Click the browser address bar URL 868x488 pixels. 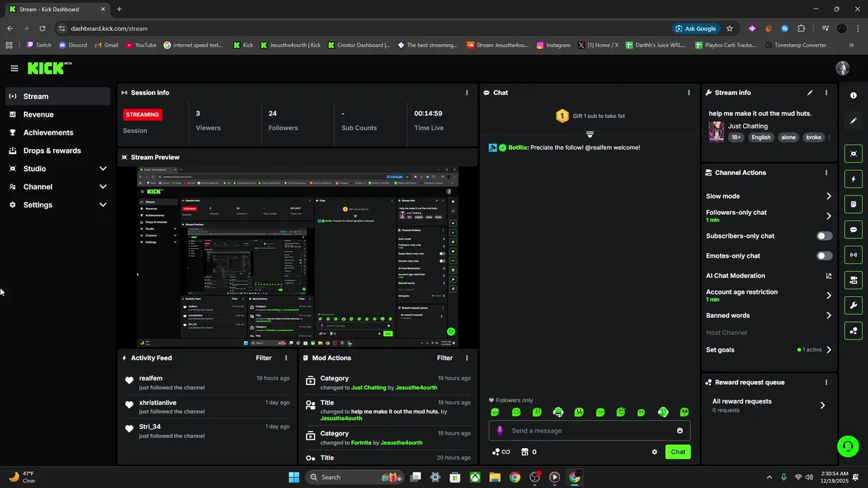tap(109, 28)
